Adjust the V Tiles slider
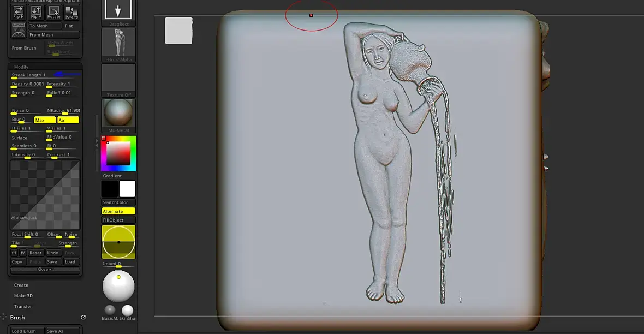 (x=62, y=128)
